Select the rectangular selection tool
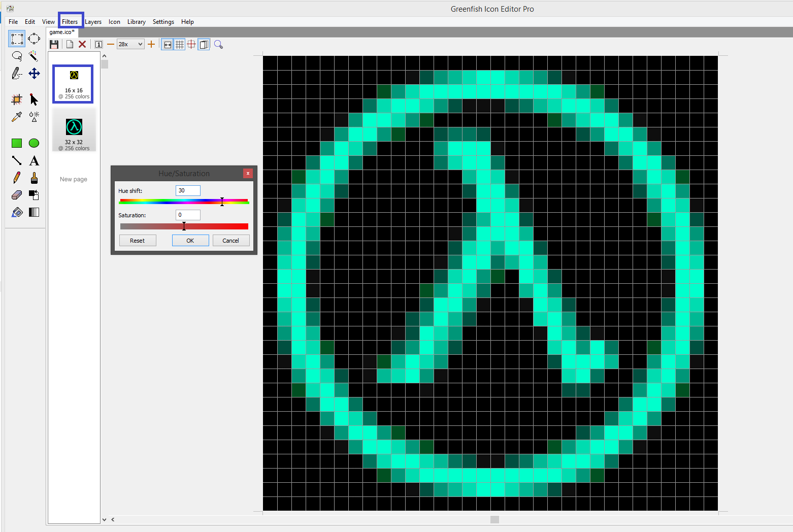The height and width of the screenshot is (532, 793). 17,39
